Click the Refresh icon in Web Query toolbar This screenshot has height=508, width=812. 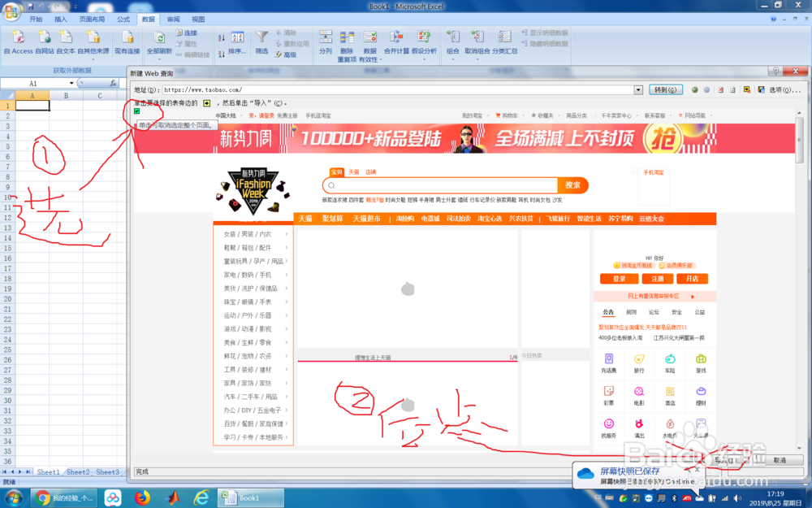pos(732,89)
